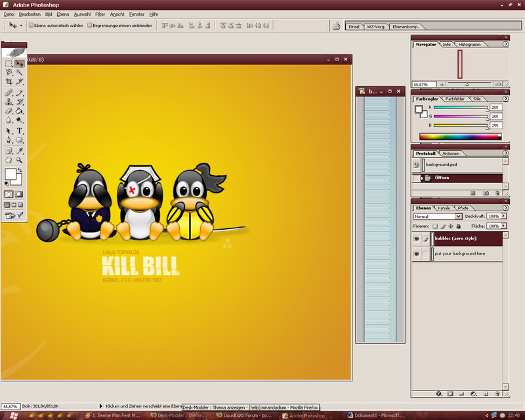Pick a color from the spectrum ramp

tap(461, 136)
